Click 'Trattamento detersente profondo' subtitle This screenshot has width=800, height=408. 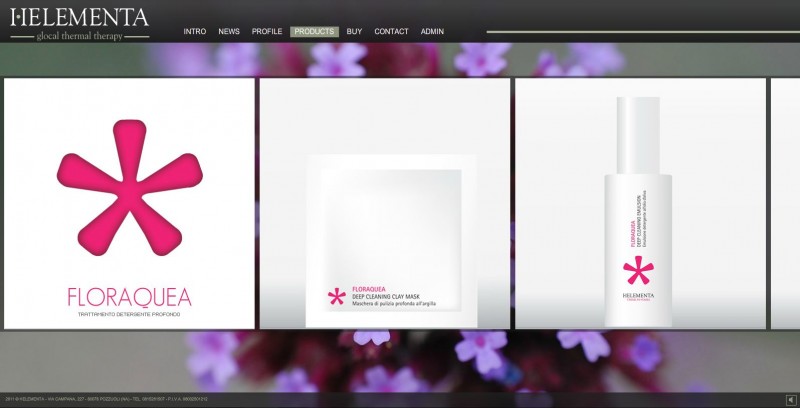pos(129,315)
